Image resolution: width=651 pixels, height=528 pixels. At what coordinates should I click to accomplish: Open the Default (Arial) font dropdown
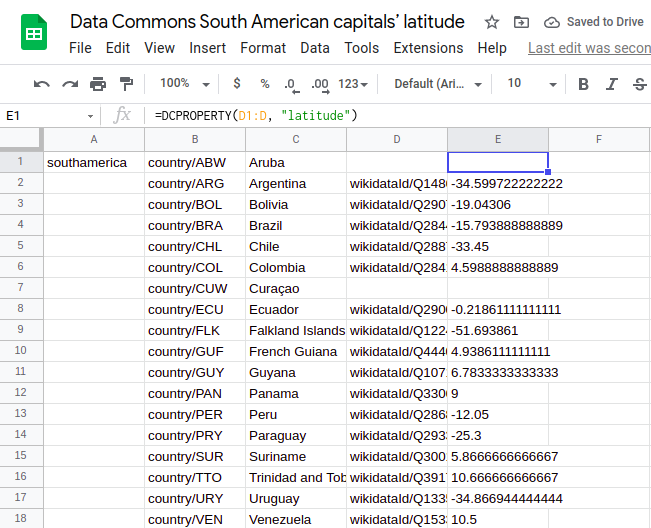click(x=438, y=84)
